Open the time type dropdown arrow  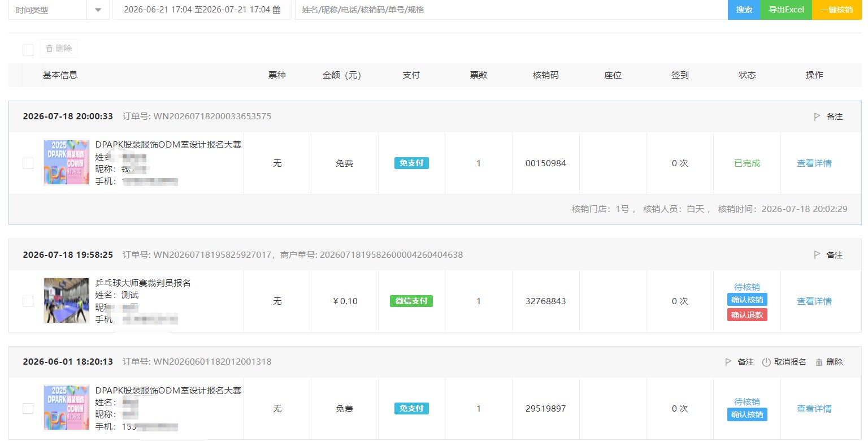point(98,10)
